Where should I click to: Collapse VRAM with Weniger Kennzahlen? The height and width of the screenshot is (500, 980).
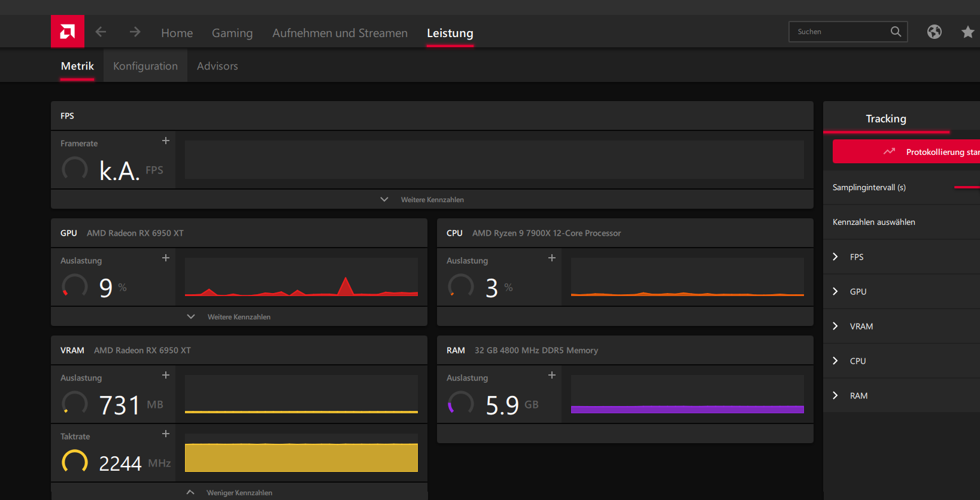tap(239, 492)
